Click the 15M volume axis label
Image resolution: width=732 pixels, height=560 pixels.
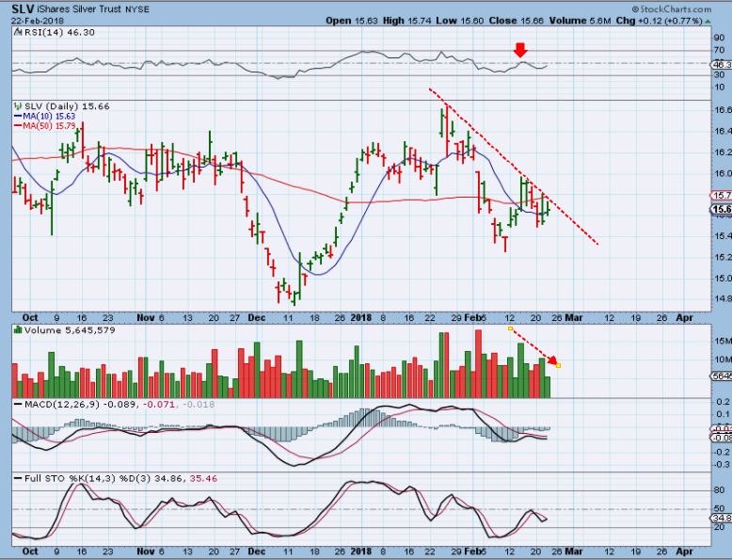pos(723,342)
